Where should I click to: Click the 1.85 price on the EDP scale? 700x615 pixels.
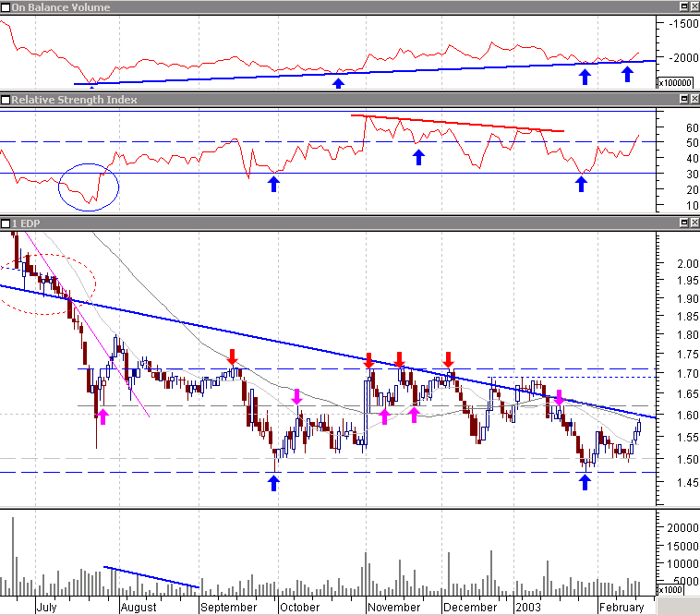(x=688, y=317)
